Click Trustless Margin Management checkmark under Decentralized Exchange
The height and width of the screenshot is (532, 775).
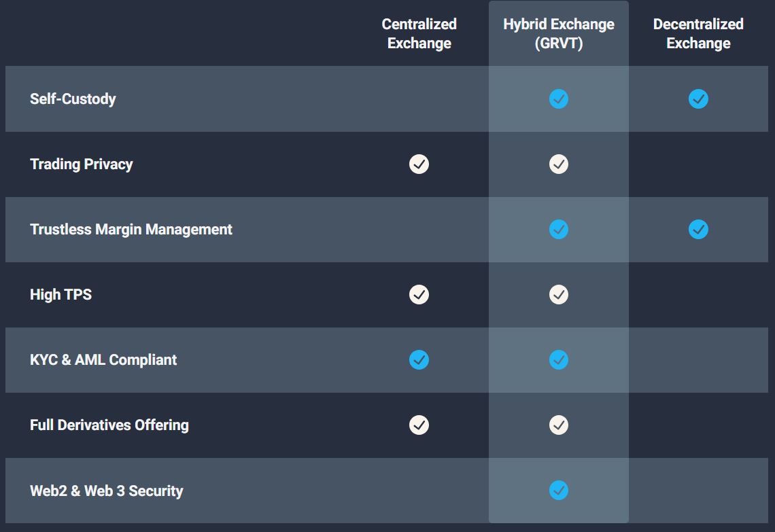tap(698, 229)
